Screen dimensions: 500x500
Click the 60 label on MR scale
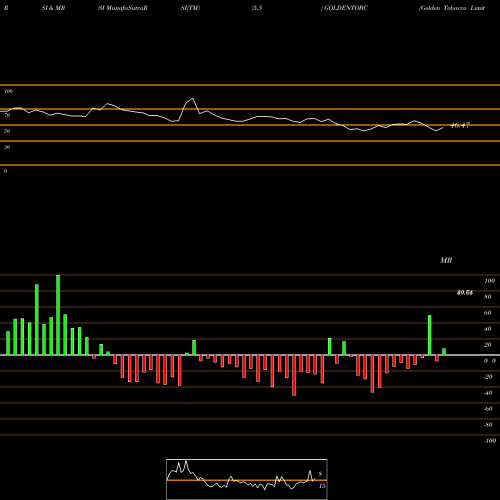[488, 313]
